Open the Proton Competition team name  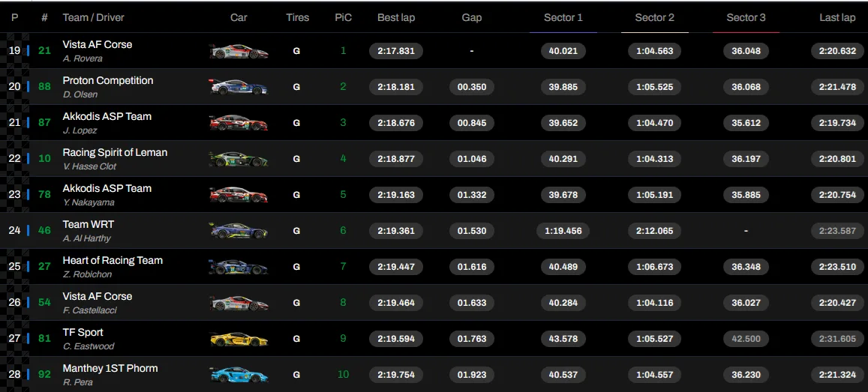[107, 80]
